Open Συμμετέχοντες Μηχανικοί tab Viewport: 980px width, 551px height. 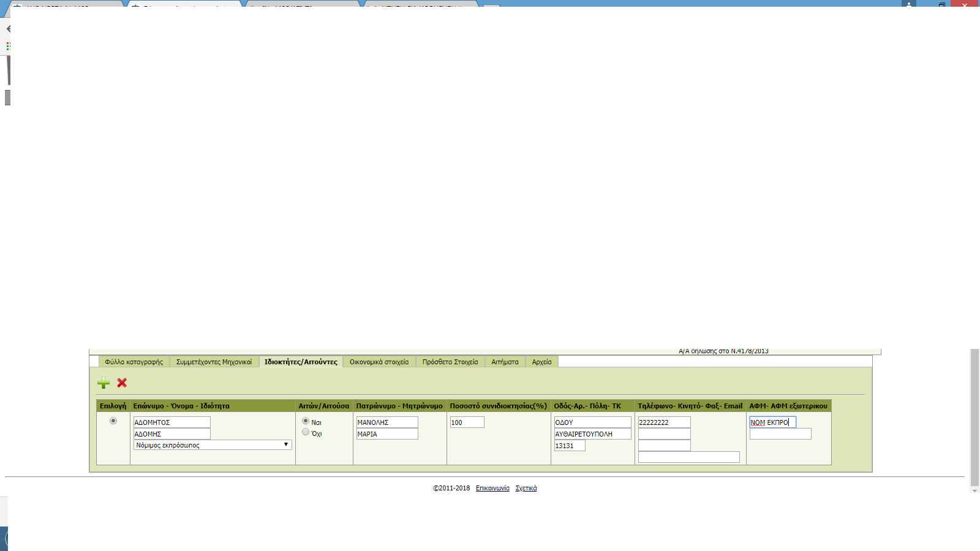214,362
